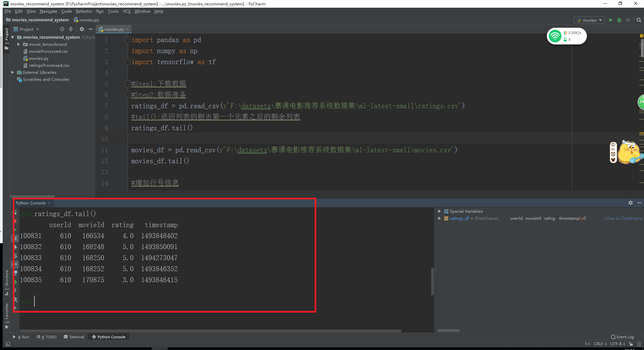Open the movies run configuration dropdown

tap(600, 20)
